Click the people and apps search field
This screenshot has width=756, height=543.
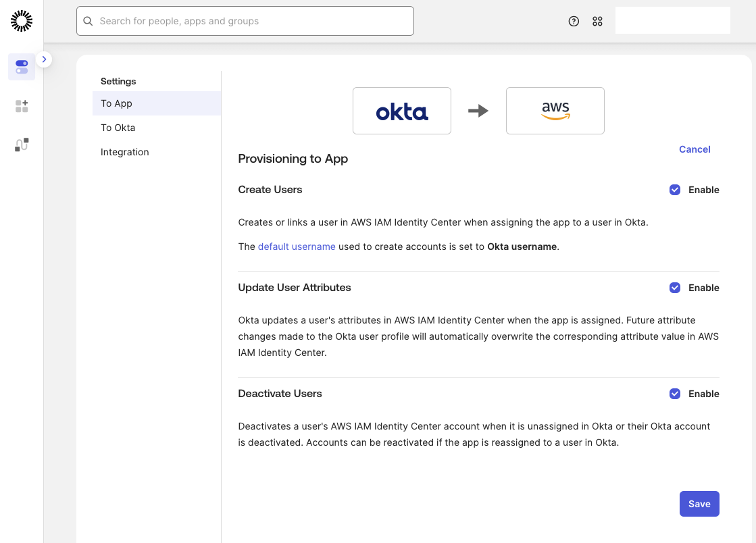pyautogui.click(x=245, y=21)
